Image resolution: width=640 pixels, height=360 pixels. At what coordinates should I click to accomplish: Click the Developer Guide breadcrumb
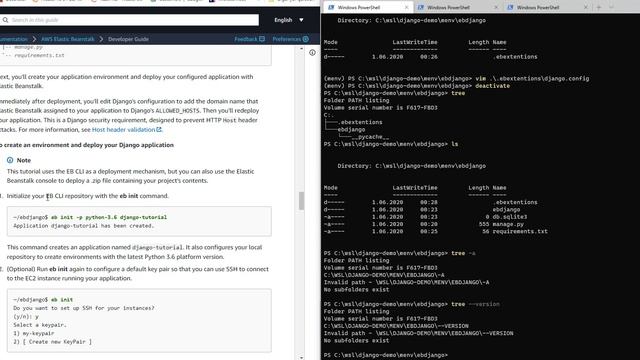click(x=128, y=39)
